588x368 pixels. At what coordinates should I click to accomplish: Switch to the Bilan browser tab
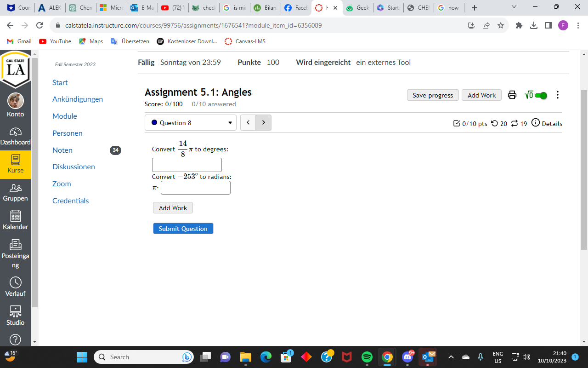(x=265, y=8)
